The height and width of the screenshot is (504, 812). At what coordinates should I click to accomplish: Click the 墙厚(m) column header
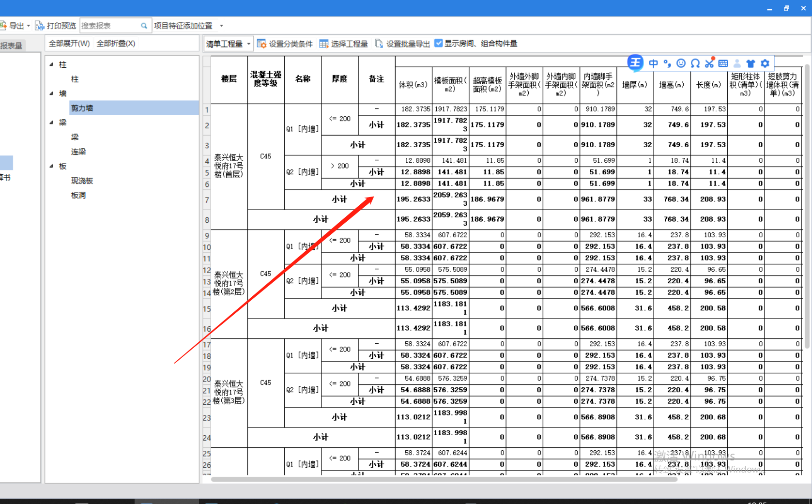pyautogui.click(x=635, y=85)
